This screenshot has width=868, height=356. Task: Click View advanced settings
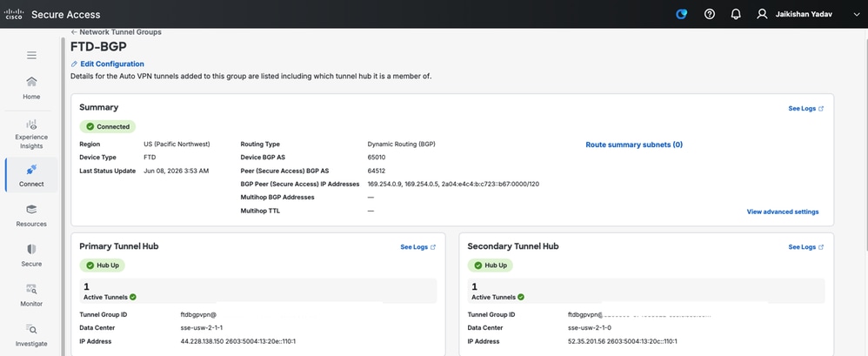(x=782, y=212)
